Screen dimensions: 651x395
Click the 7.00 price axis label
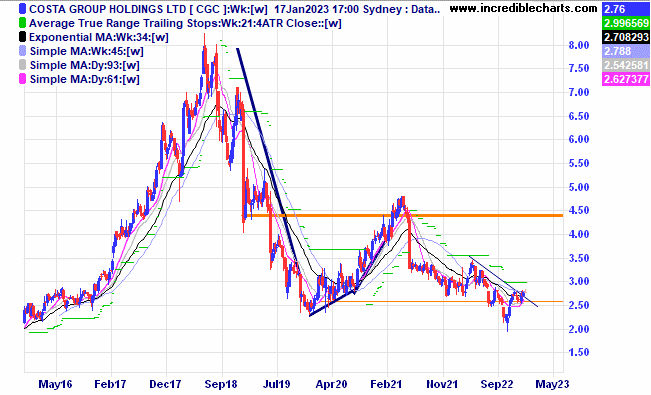coord(579,92)
